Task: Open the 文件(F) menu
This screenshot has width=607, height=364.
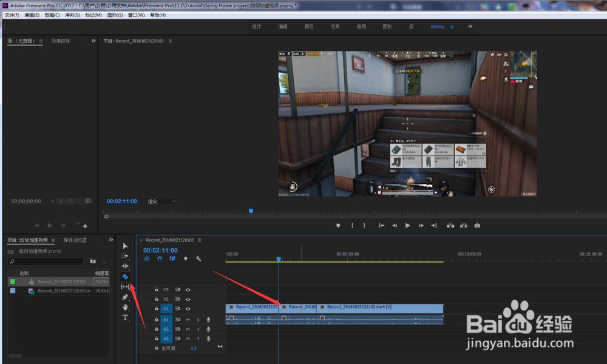Action: [x=12, y=15]
